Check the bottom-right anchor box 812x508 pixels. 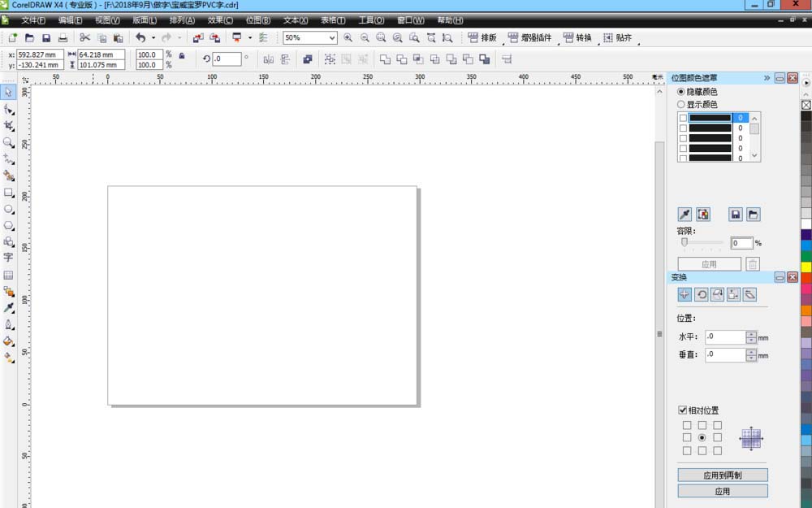717,451
